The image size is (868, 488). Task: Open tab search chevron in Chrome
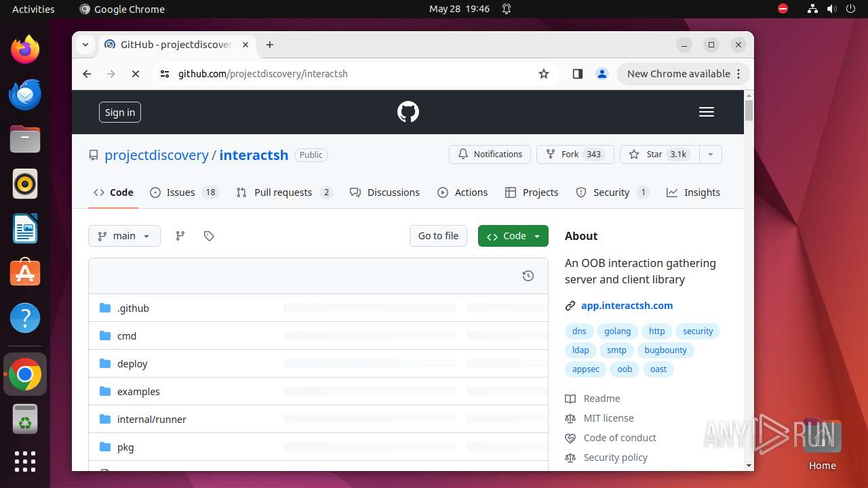(85, 45)
